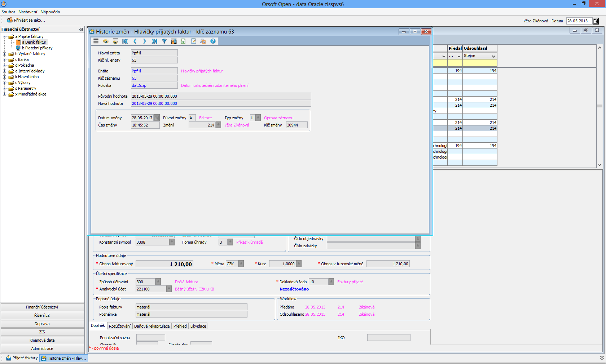The image size is (606, 364).
Task: Open the Stejné filter dropdown under Odsouhlasil
Action: (x=493, y=56)
